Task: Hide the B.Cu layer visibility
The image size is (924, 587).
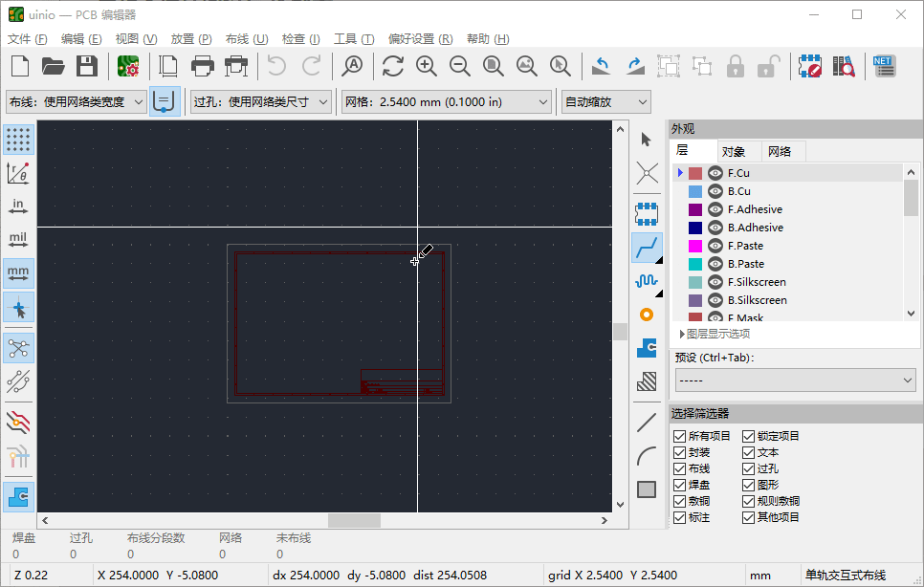Action: (715, 191)
